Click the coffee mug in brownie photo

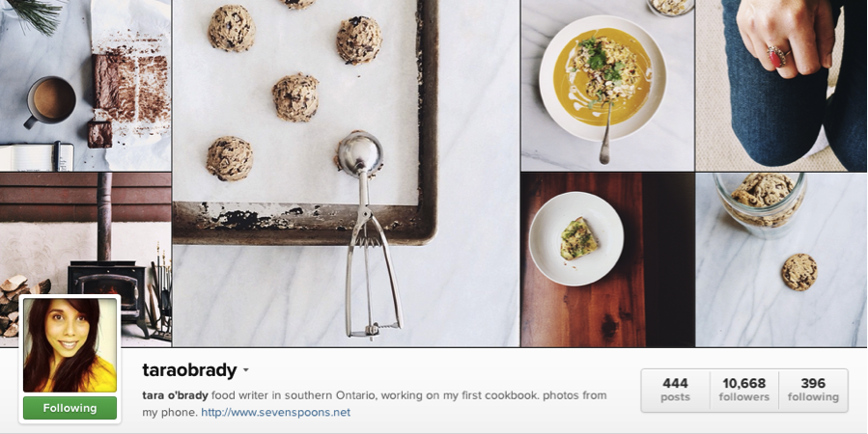[48, 102]
